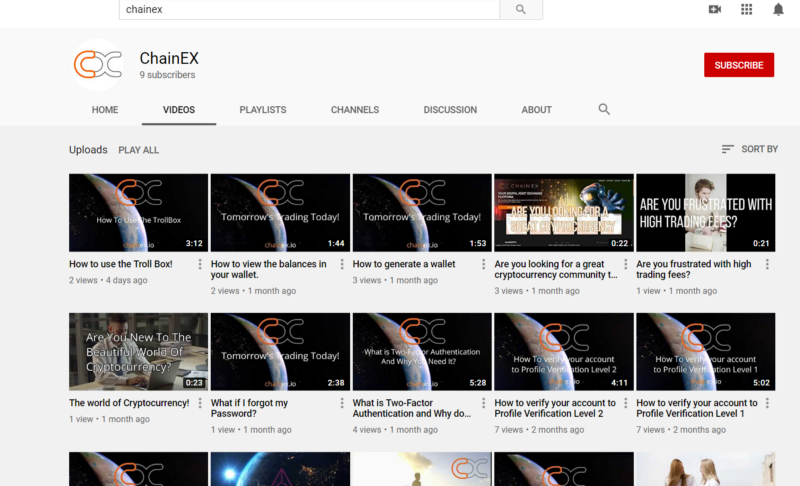Play the Beautiful World Of Cryptocurrency thumbnail
Image resolution: width=800 pixels, height=486 pixels.
coord(138,352)
